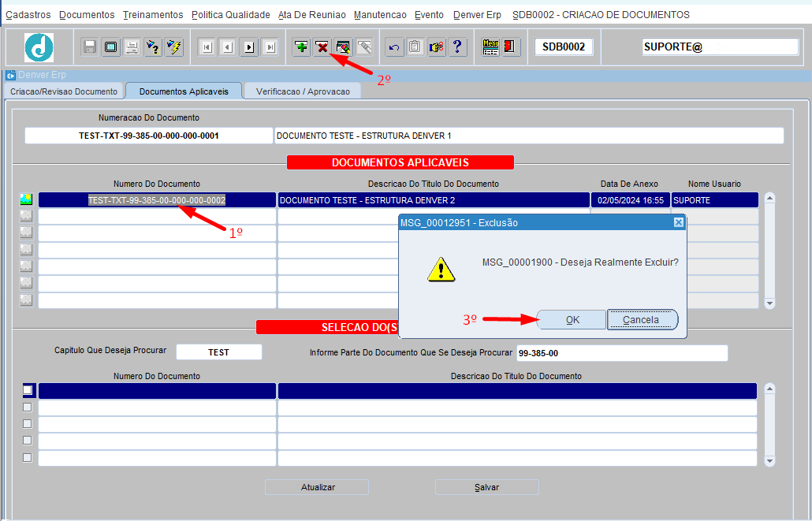Click the printer icon in the toolbar

click(x=132, y=47)
